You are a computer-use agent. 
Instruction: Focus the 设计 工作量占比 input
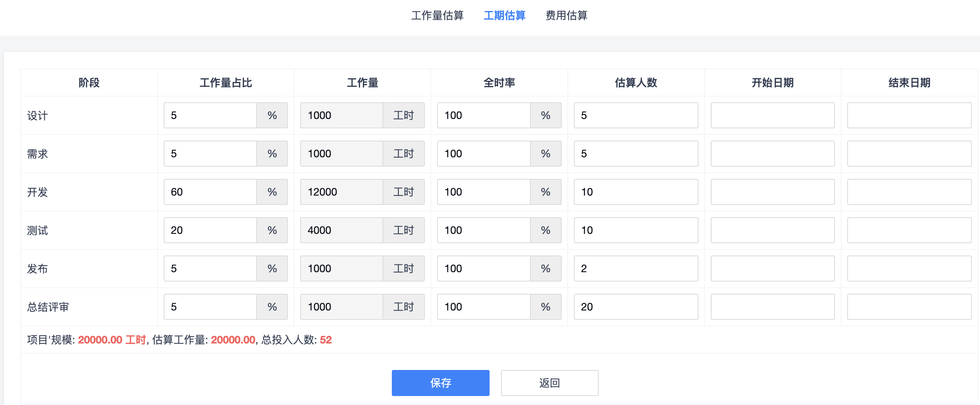pyautogui.click(x=210, y=115)
